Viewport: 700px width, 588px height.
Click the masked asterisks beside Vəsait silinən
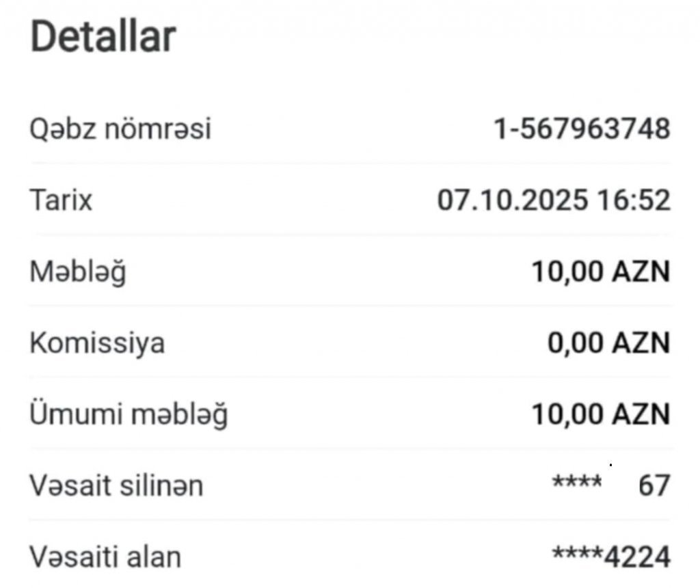pos(576,483)
